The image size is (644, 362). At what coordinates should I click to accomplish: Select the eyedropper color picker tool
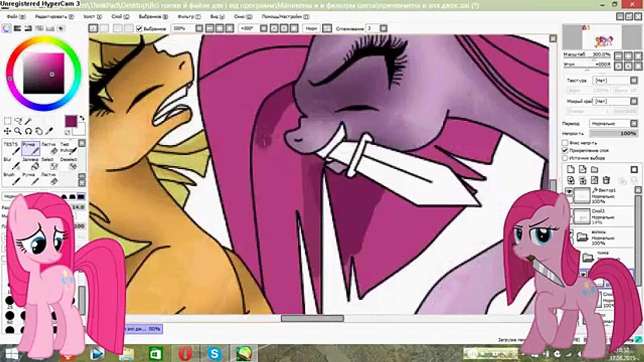[50, 131]
